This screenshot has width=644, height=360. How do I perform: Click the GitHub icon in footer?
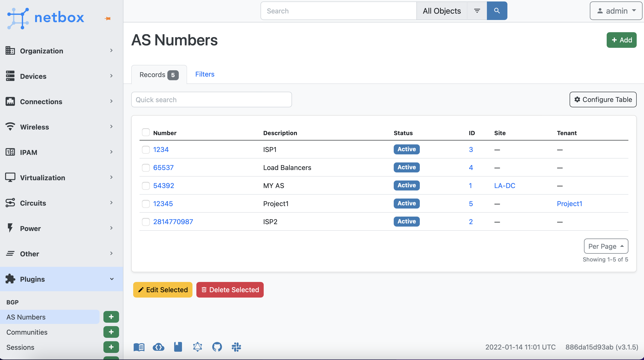click(x=217, y=347)
